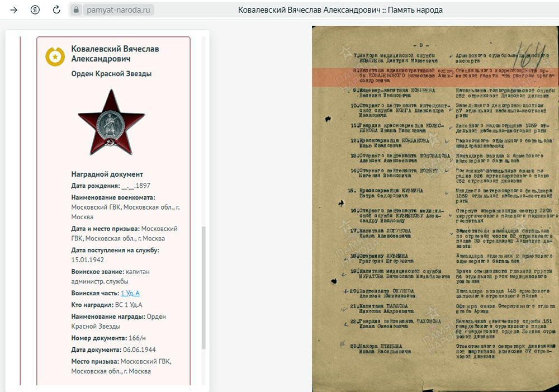Click service entry date 15.01.1942
Screen dimensions: 559x392
tap(87, 259)
